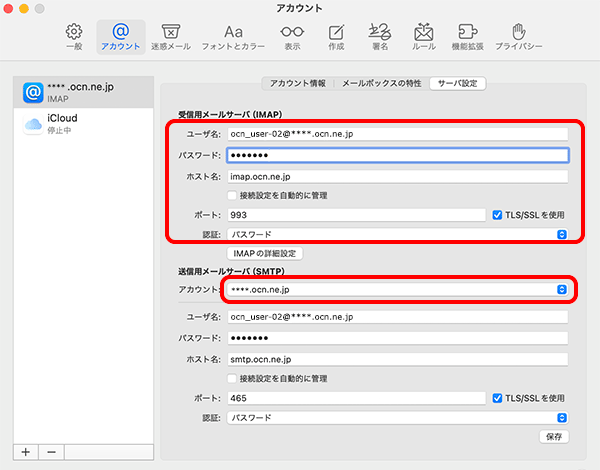Select the アカウント toolbar icon
This screenshot has width=600, height=470.
point(121,37)
